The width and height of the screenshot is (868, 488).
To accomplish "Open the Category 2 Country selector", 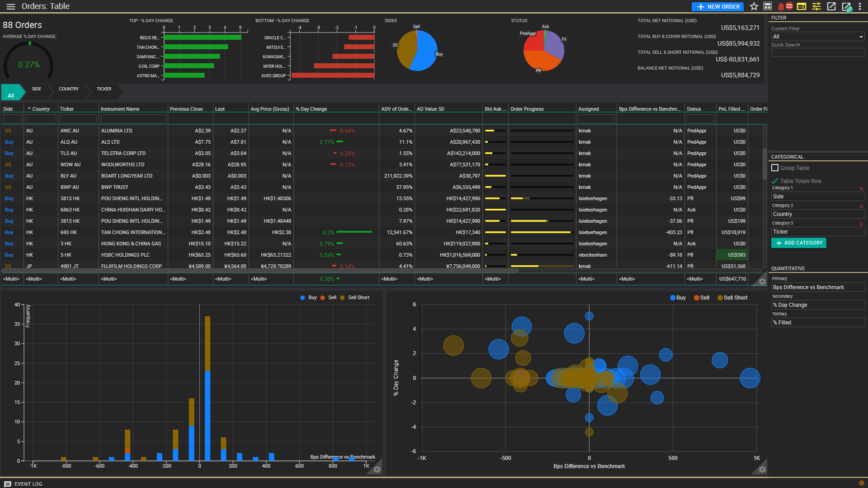I will pyautogui.click(x=817, y=214).
